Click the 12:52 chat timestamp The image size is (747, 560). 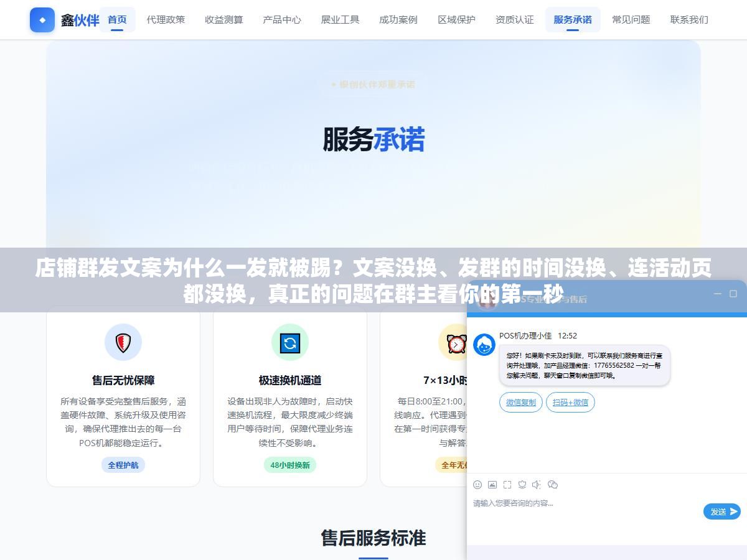click(x=567, y=335)
